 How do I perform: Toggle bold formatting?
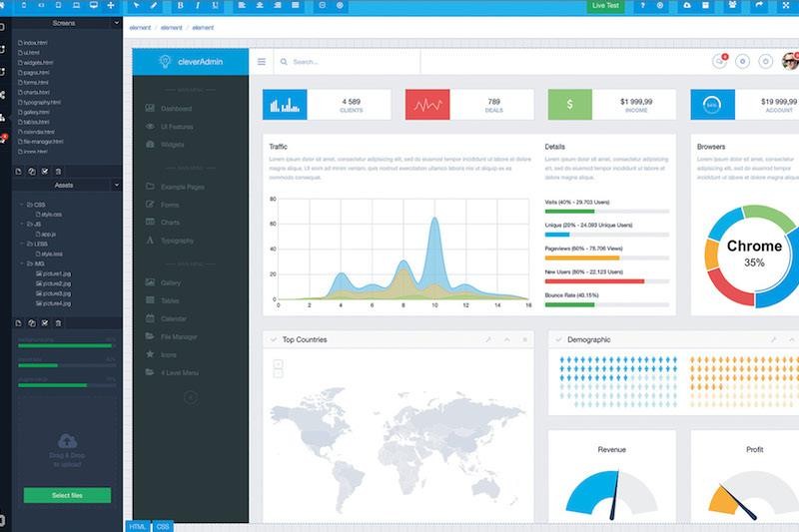(180, 5)
